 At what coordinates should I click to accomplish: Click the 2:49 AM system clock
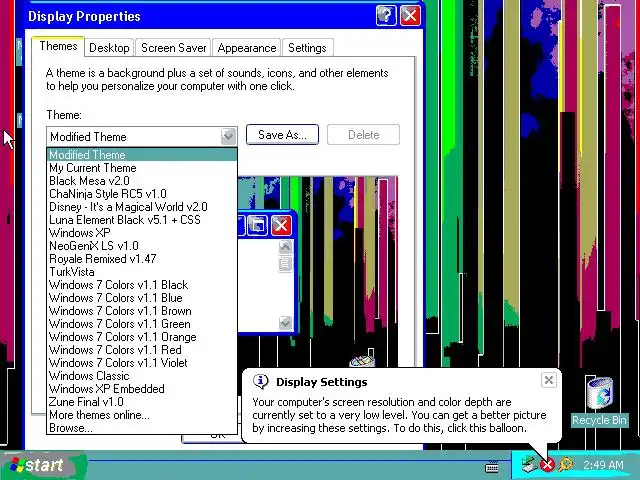coord(603,465)
